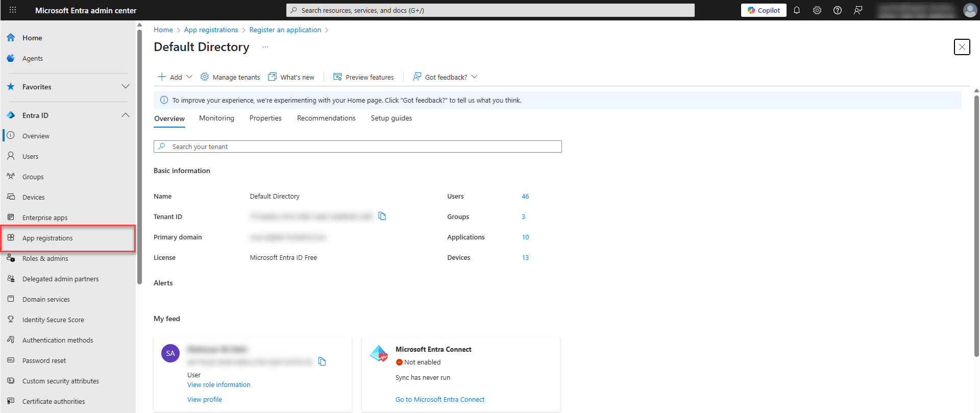
Task: Click View profile link
Action: tap(205, 400)
